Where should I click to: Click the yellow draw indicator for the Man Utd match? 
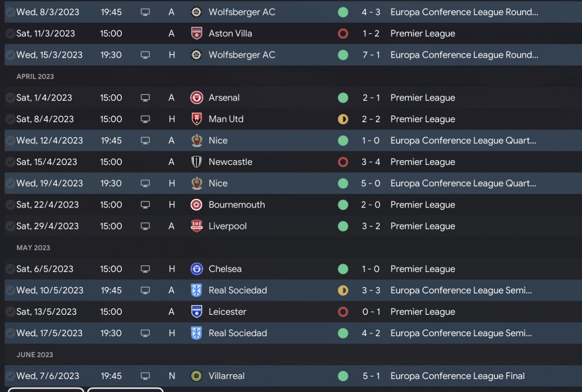tap(343, 119)
